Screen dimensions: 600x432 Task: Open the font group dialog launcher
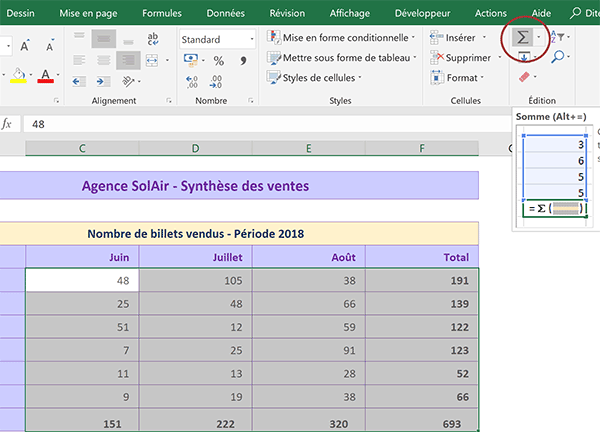(56, 101)
